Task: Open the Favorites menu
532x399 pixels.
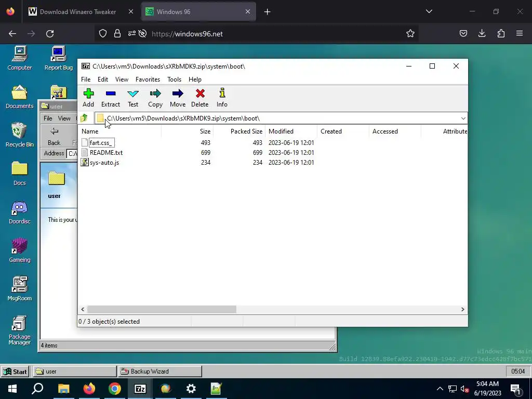Action: pyautogui.click(x=148, y=79)
